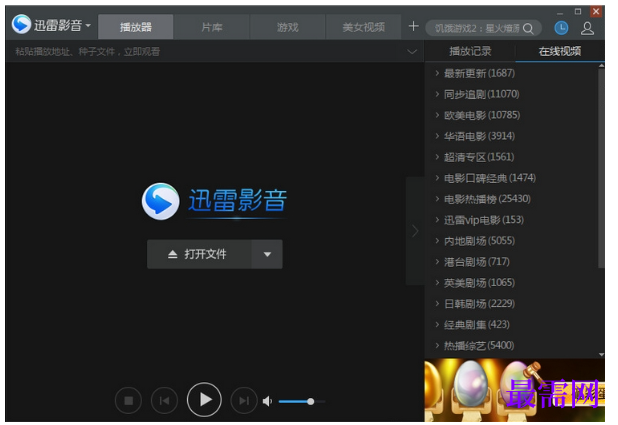618x425 pixels.
Task: Collapse the right sidebar with arrow handle
Action: click(x=415, y=231)
